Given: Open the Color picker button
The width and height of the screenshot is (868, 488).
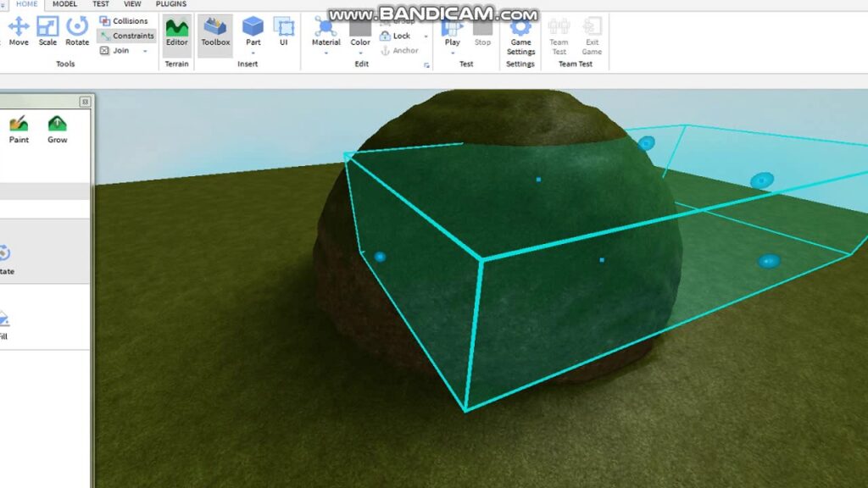Looking at the screenshot, I should coord(359,36).
